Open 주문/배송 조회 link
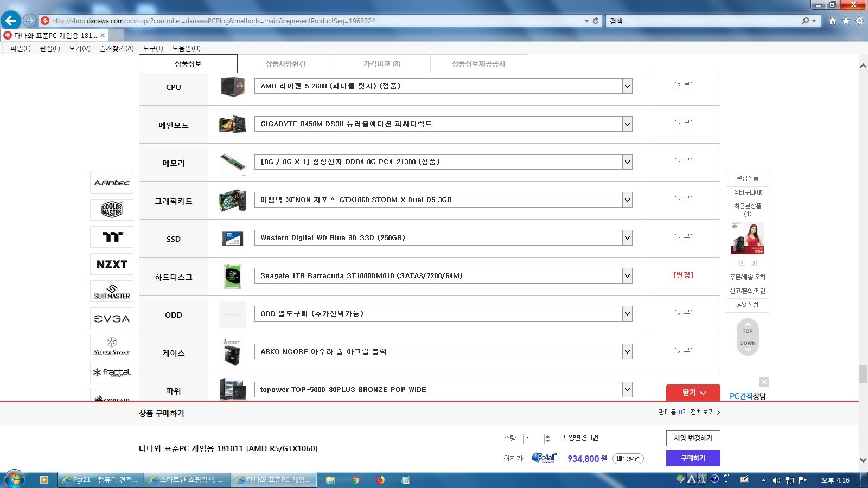 pyautogui.click(x=748, y=277)
